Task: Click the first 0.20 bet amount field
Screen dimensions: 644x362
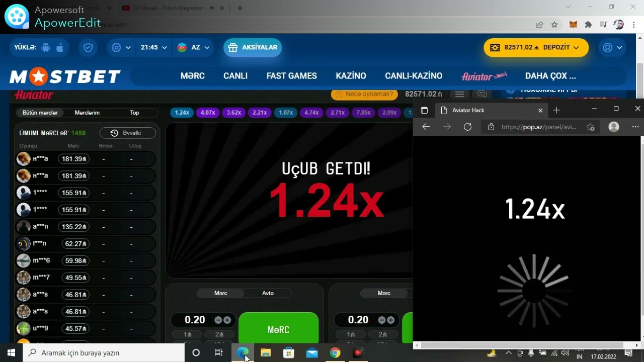Action: coord(195,320)
